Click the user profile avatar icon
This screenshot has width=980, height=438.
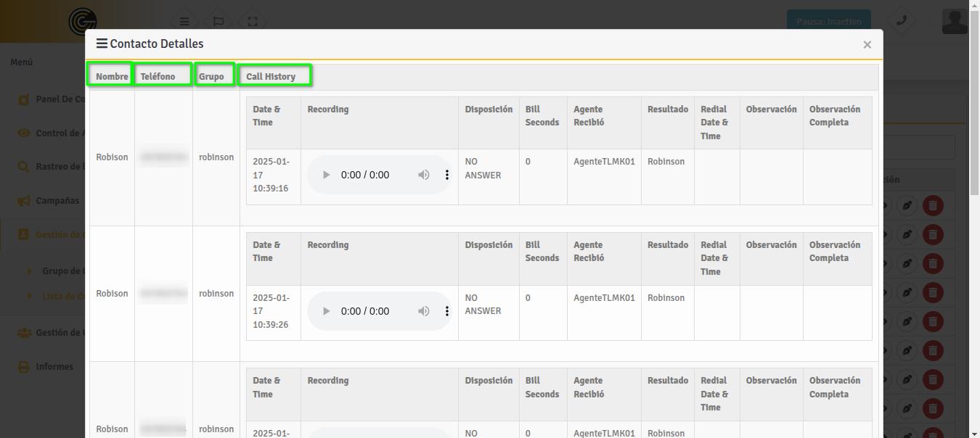pos(954,21)
